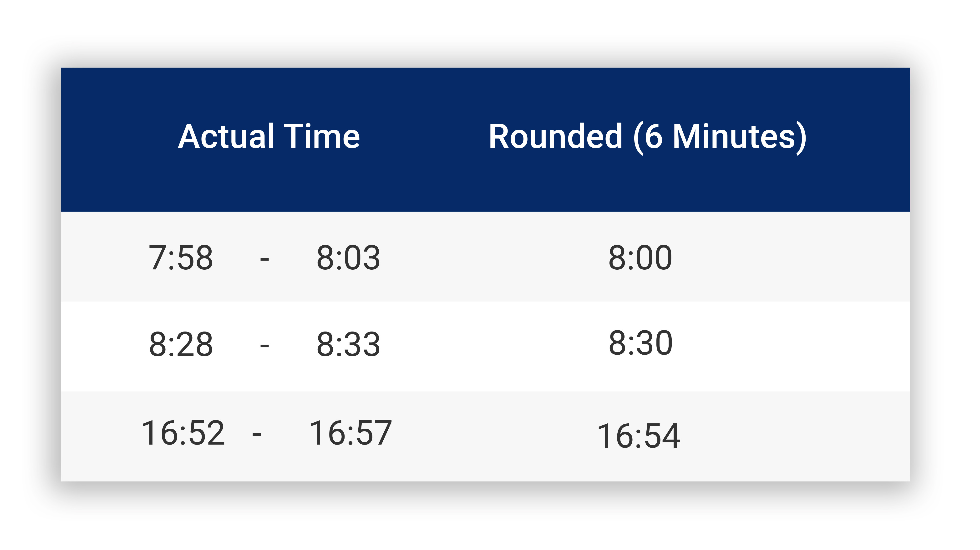980x550 pixels.
Task: Click the 7:58 start time
Action: (x=181, y=258)
